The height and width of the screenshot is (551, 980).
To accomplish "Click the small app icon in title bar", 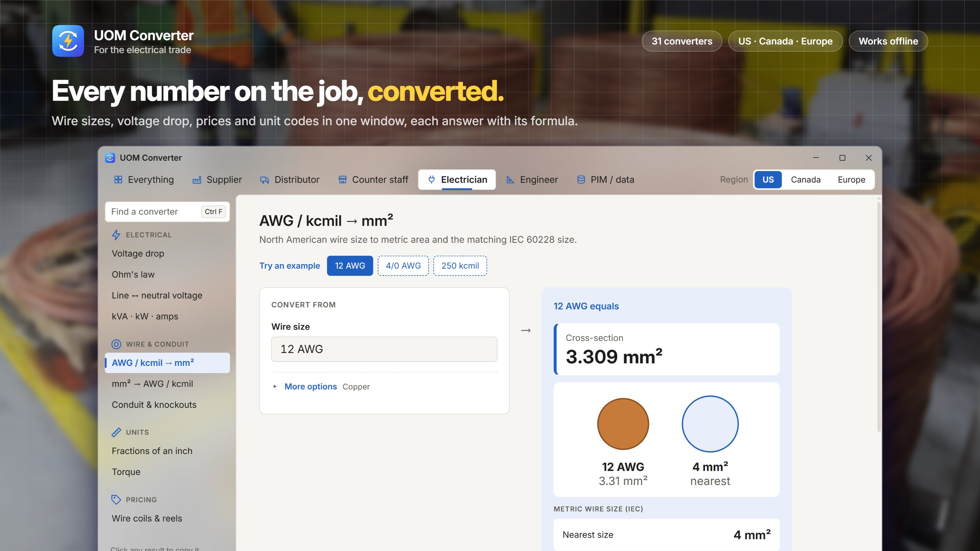I will pos(110,157).
